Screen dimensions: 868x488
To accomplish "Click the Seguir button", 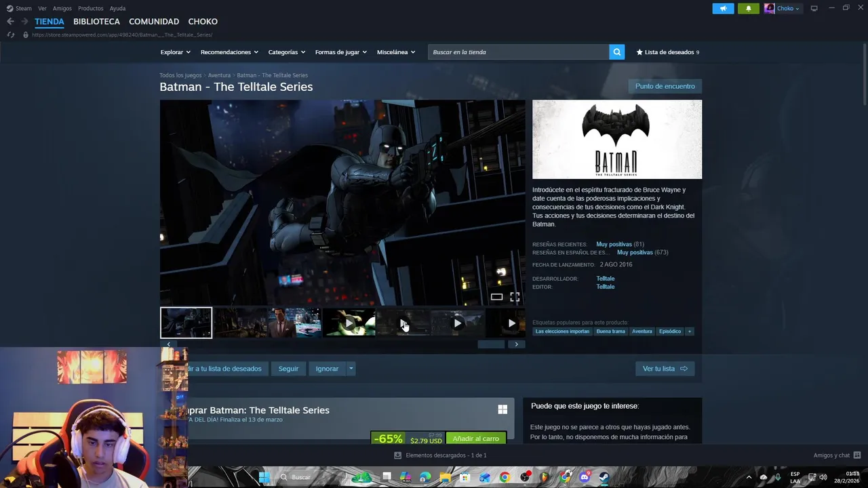I will click(288, 369).
